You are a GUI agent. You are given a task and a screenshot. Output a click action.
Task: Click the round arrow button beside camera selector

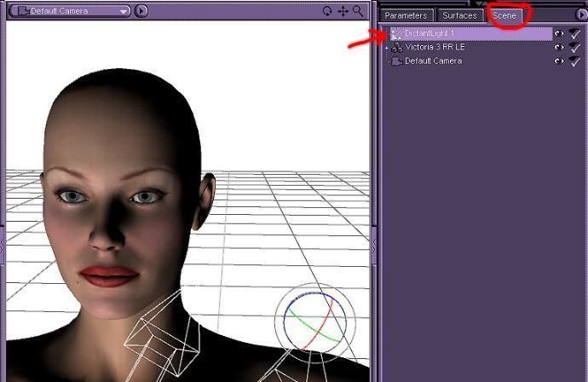[141, 11]
